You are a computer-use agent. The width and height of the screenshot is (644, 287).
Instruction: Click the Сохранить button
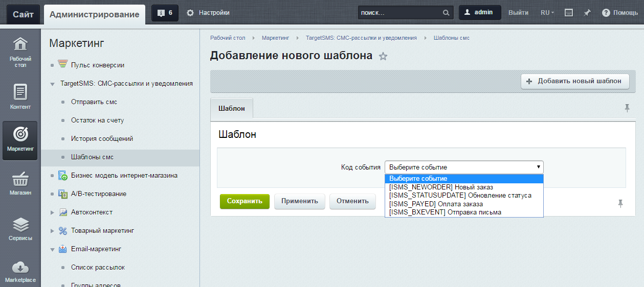click(245, 201)
